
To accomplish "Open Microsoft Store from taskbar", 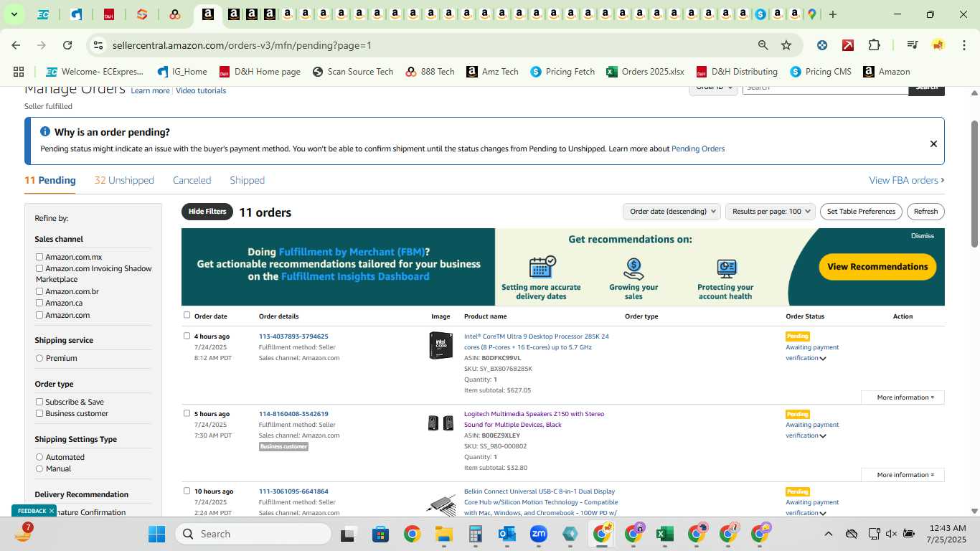I will point(380,534).
